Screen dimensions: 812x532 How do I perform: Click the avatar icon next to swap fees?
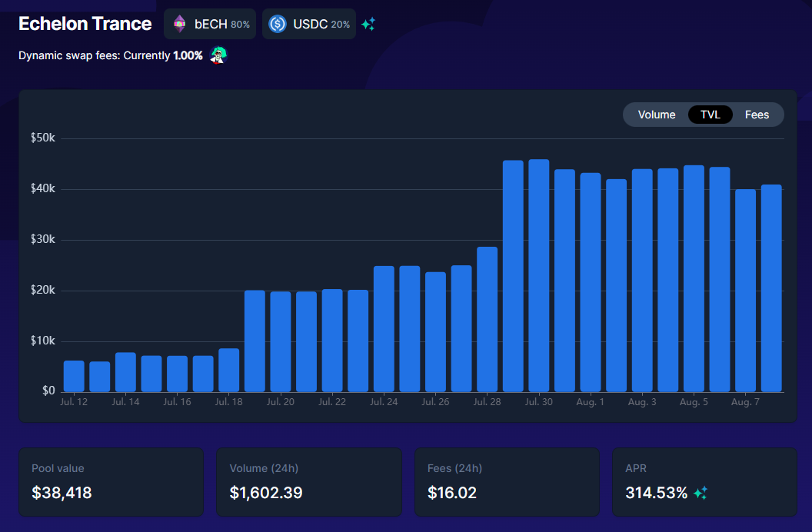point(218,55)
